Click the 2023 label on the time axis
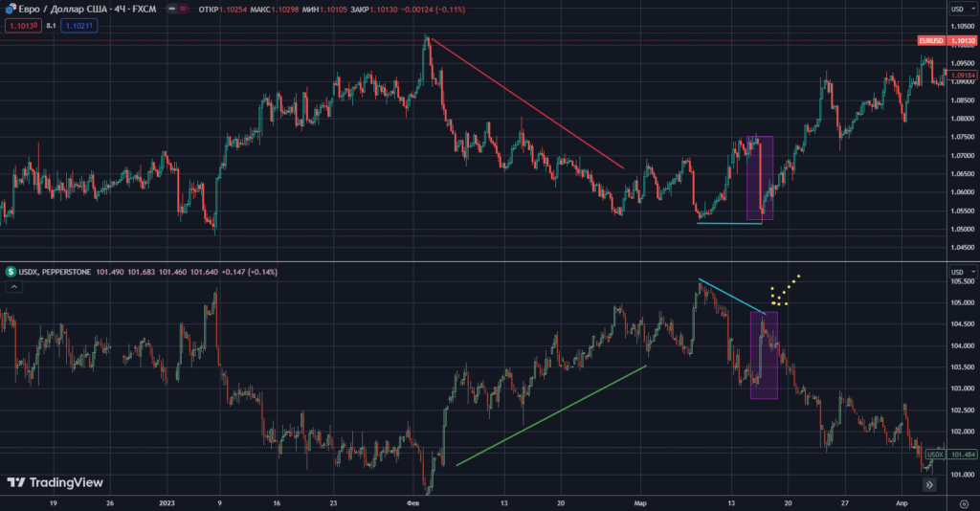The width and height of the screenshot is (980, 511). (167, 501)
